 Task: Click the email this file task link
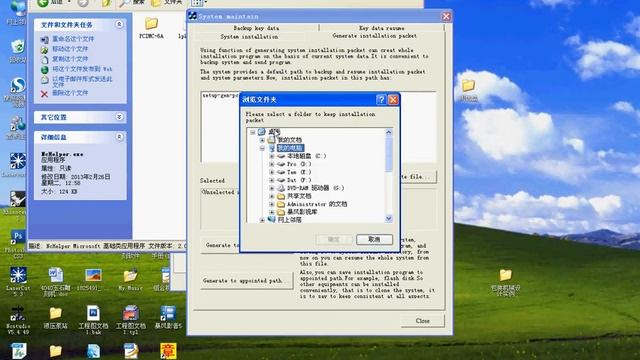(x=82, y=82)
